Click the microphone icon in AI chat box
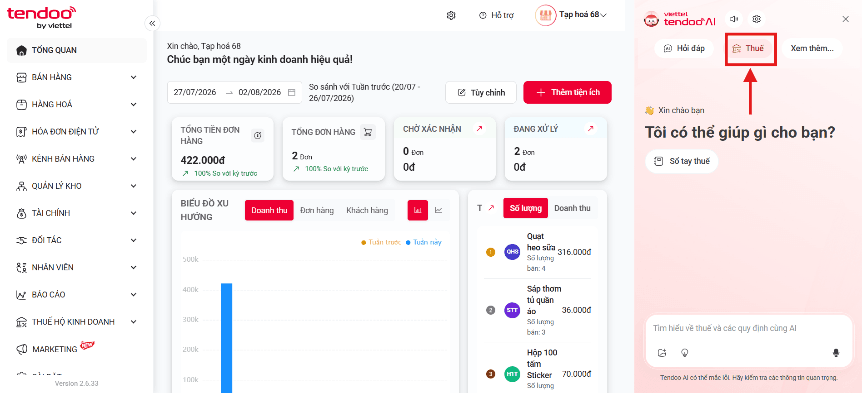 (836, 353)
